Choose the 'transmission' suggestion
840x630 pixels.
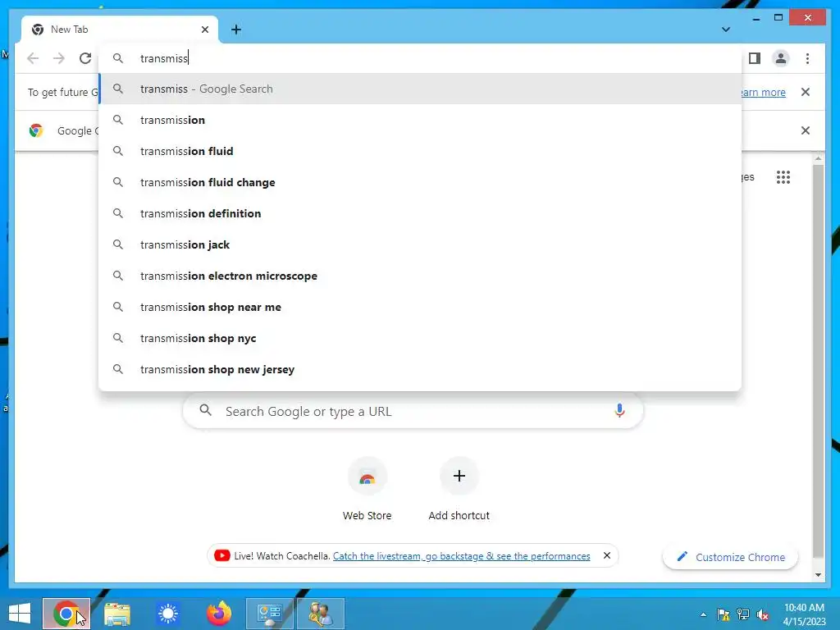[420, 120]
